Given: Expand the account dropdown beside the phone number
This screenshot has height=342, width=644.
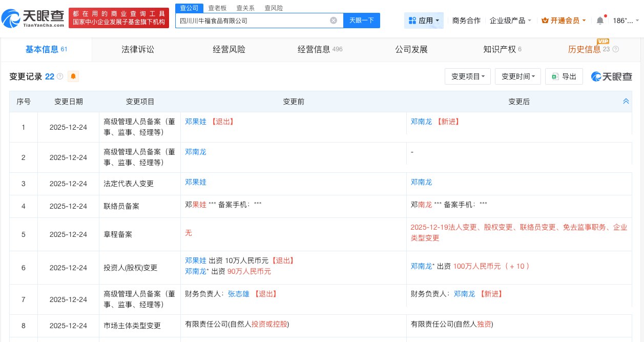Looking at the screenshot, I should point(637,21).
